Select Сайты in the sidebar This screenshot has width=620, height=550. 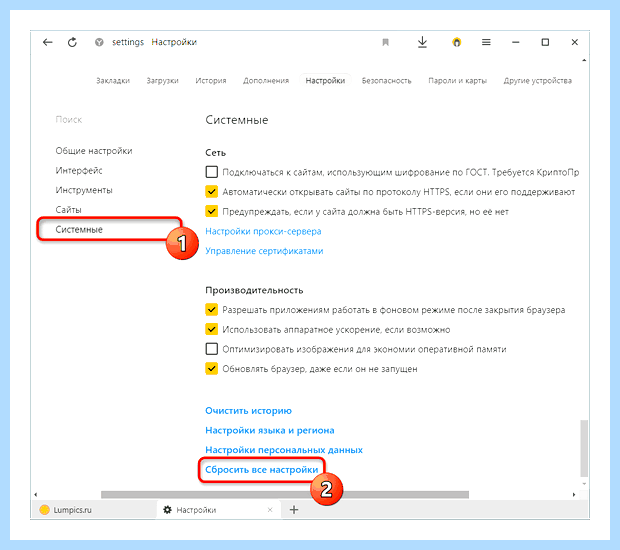click(x=68, y=210)
